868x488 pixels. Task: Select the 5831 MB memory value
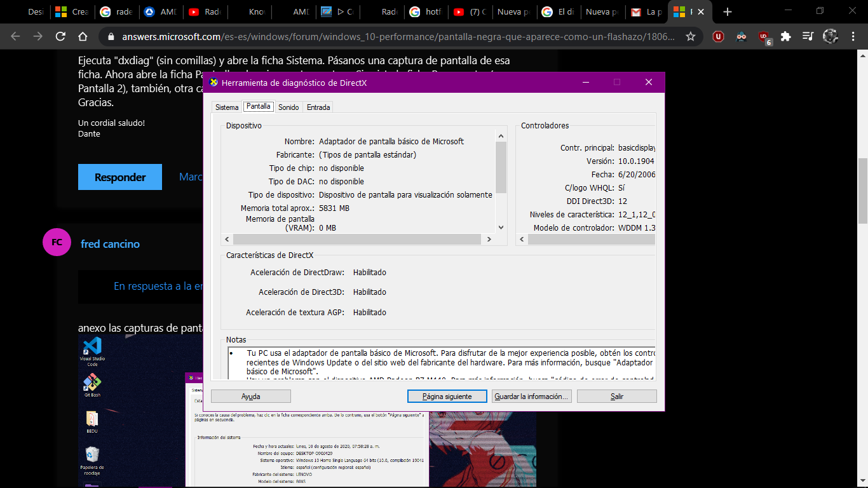coord(334,208)
